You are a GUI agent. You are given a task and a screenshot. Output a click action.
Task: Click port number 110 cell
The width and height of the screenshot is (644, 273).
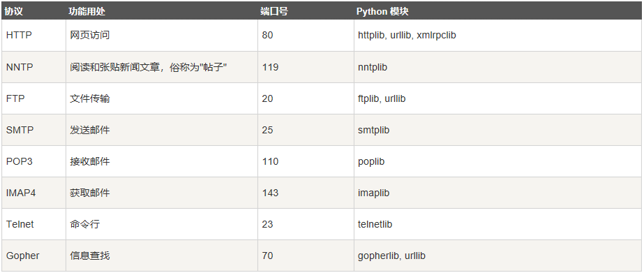click(306, 161)
